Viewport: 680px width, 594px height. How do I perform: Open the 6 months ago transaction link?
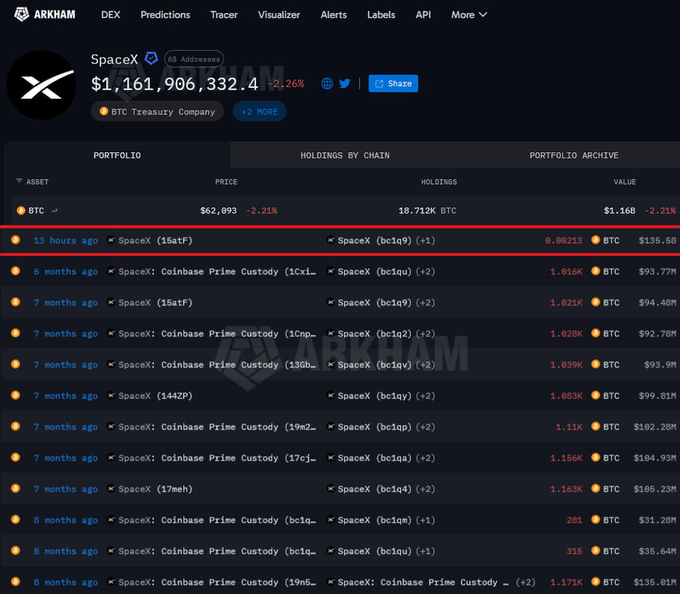coord(65,271)
